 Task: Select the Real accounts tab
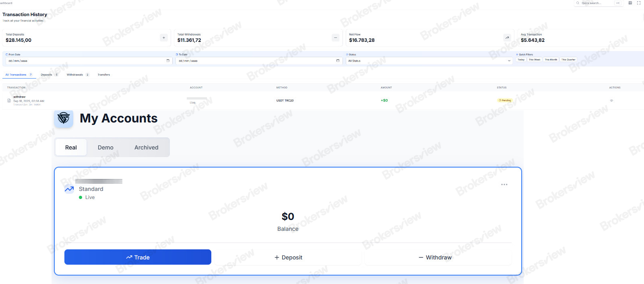[71, 147]
